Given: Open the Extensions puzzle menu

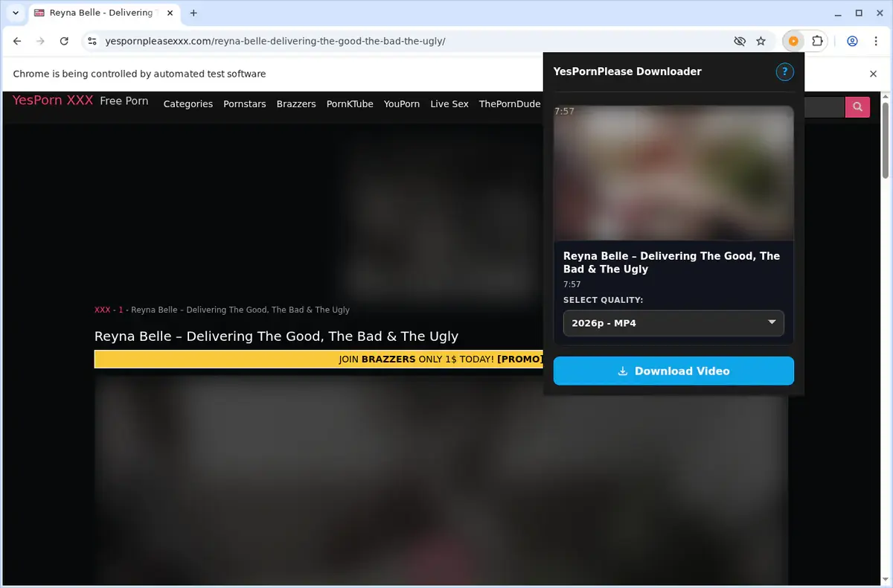Looking at the screenshot, I should [817, 41].
